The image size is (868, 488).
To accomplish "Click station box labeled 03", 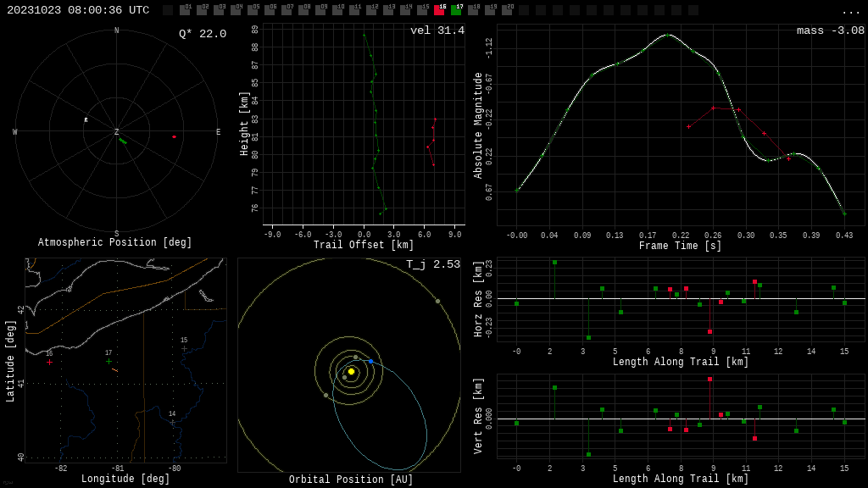I will (x=219, y=9).
